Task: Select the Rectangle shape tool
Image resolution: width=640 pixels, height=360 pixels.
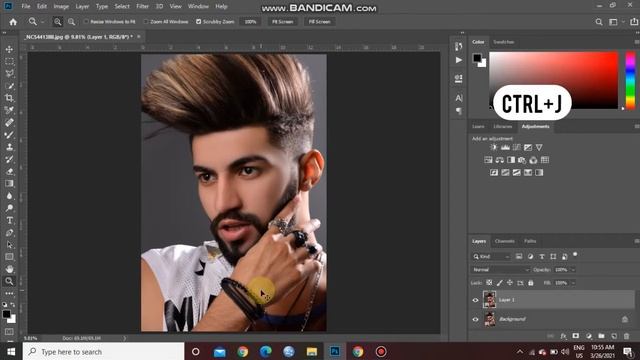Action: (9, 257)
